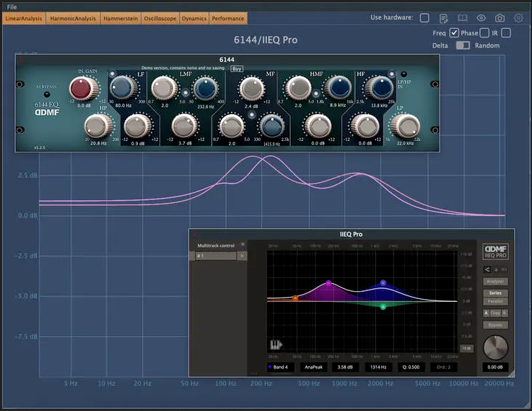Click the Buy button in 6144
This screenshot has height=411, width=532.
click(237, 69)
